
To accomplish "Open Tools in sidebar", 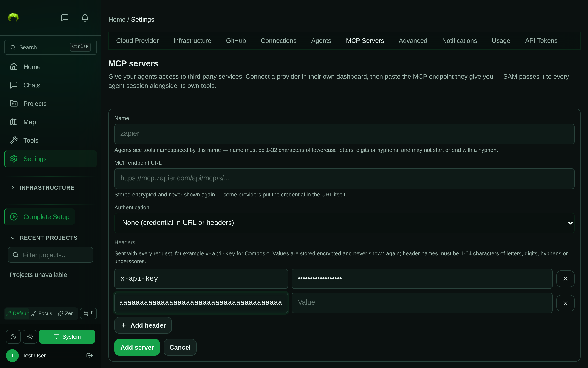I will (x=51, y=140).
